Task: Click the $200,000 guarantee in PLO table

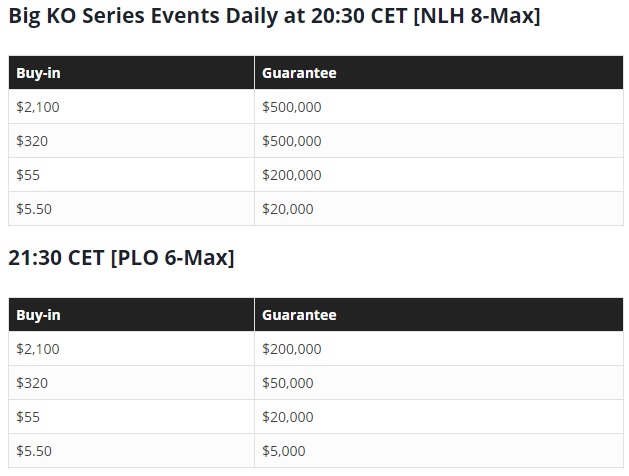Action: pos(291,349)
